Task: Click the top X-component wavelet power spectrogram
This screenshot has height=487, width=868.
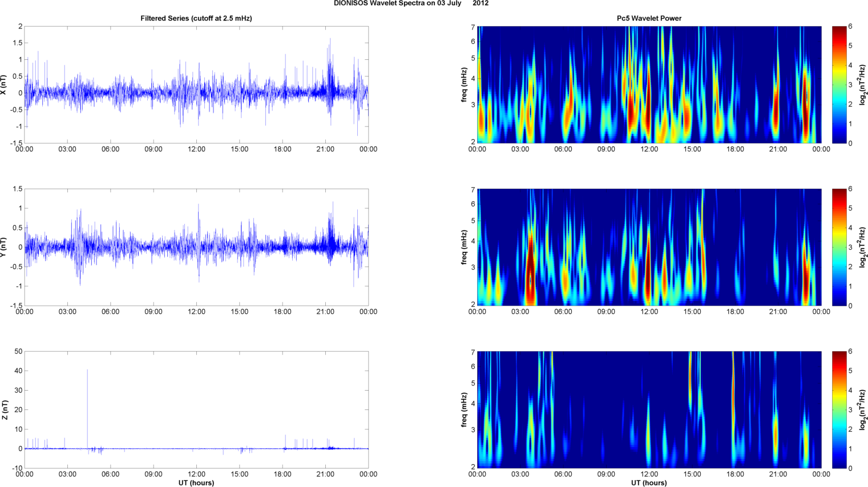Action: point(649,84)
